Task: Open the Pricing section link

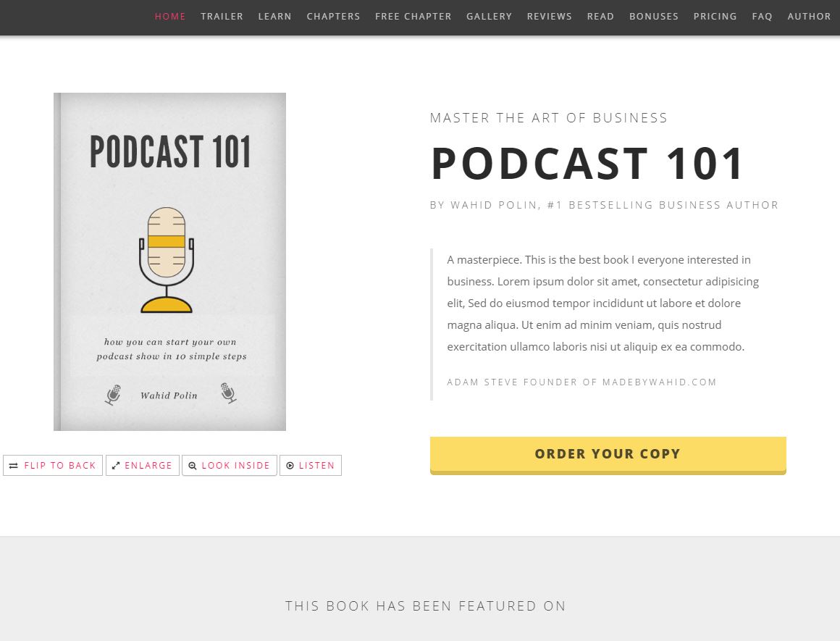Action: click(715, 16)
